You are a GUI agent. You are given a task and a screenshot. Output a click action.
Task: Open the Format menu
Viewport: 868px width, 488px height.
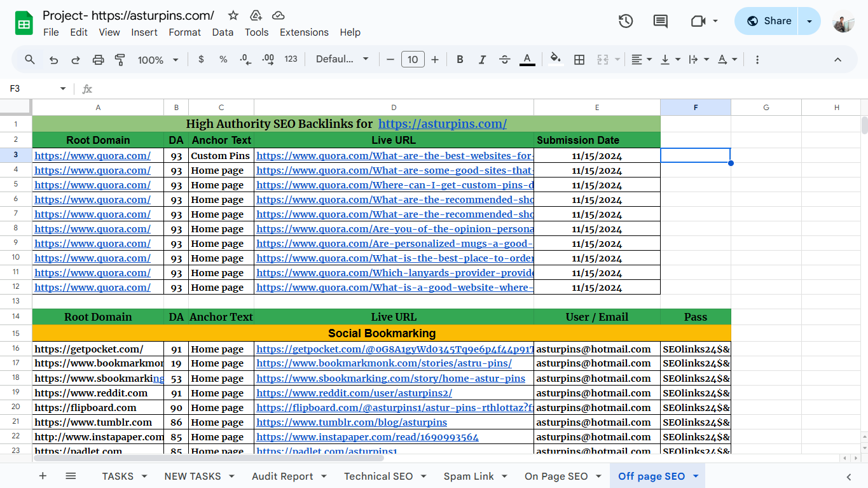tap(184, 32)
